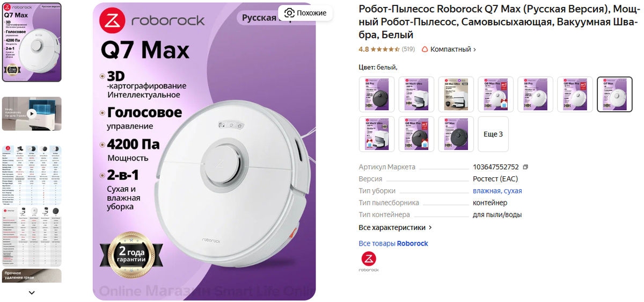Open Все товары Roborock link
644x302 pixels.
pyautogui.click(x=393, y=243)
